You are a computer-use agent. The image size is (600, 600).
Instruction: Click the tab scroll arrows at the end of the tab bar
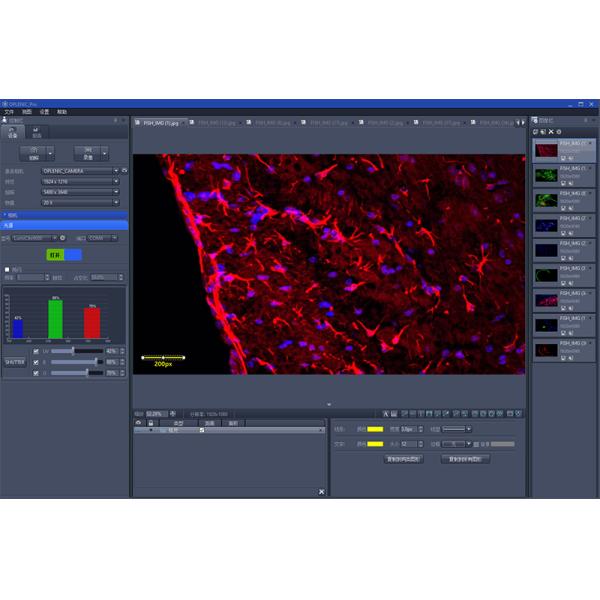click(520, 123)
